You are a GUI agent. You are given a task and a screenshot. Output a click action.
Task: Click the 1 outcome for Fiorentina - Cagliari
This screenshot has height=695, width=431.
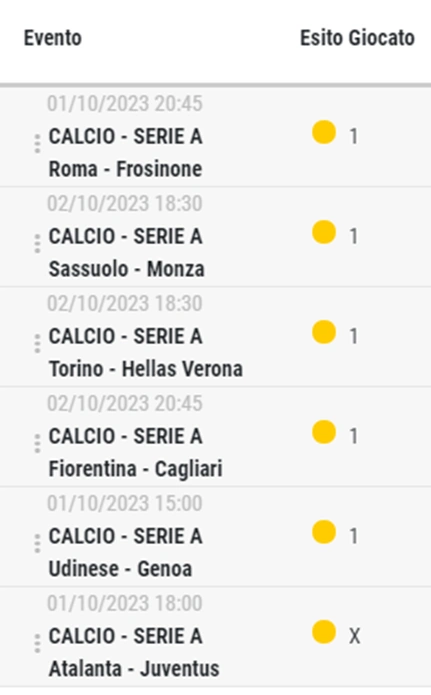coord(353,437)
